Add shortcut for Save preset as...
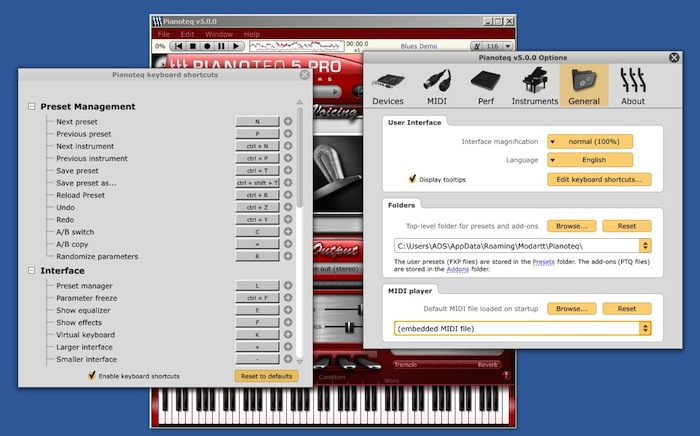700x436 pixels. (x=288, y=183)
